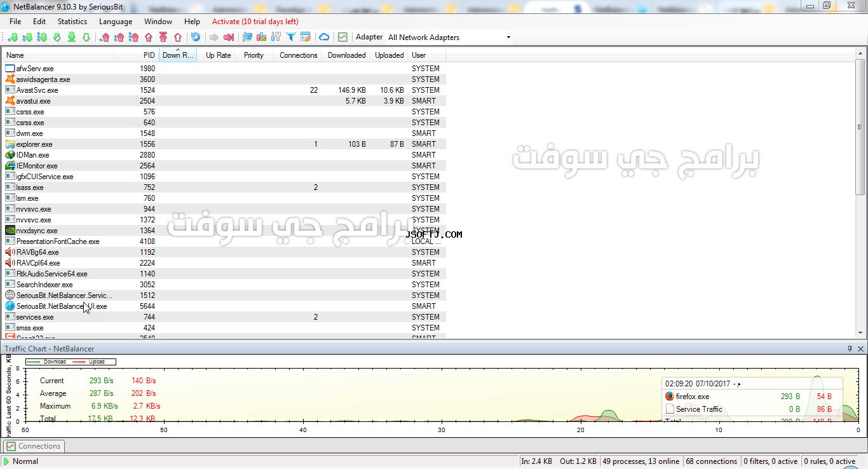Click '68 connections' in status bar
The width and height of the screenshot is (868, 469).
712,461
